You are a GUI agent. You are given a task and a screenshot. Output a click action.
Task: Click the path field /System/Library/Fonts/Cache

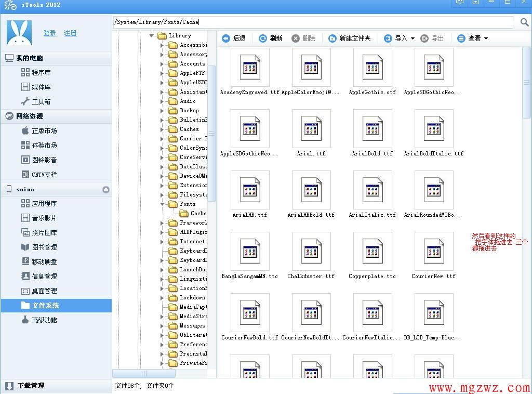click(313, 22)
